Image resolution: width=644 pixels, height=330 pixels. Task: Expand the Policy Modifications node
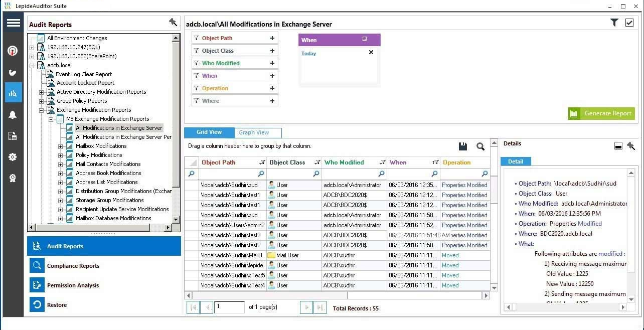61,155
